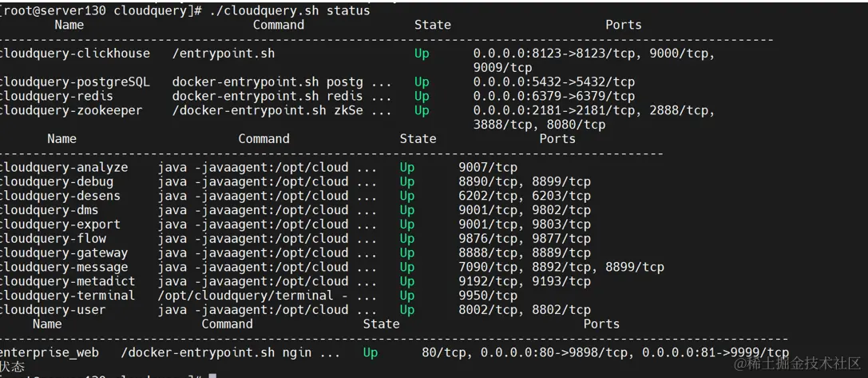The height and width of the screenshot is (378, 868).
Task: Click the "0.0.0.0:8123->8123/tcp, 9000/tcp," ports text
Action: (594, 54)
